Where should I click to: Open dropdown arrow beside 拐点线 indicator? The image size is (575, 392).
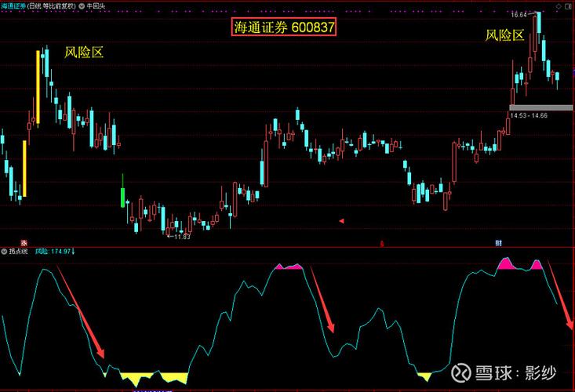coord(4,252)
